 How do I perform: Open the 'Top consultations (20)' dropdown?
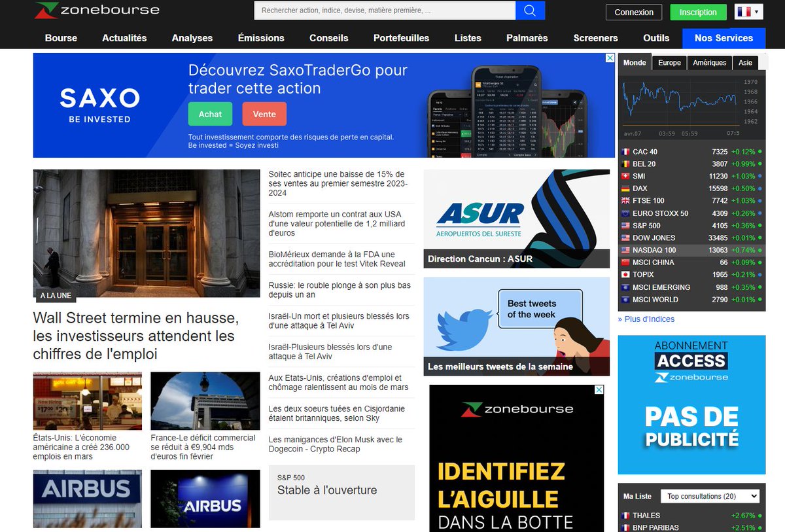[710, 497]
